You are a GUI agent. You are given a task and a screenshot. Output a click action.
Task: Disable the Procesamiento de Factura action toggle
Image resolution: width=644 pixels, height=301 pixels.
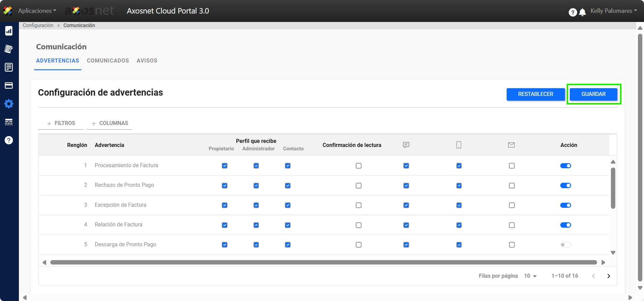click(x=565, y=166)
